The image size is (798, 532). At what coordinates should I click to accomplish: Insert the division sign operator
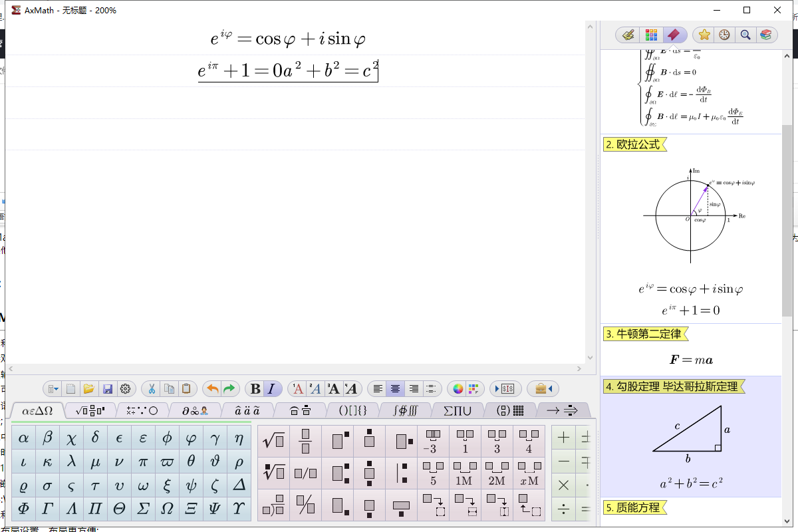click(x=564, y=509)
